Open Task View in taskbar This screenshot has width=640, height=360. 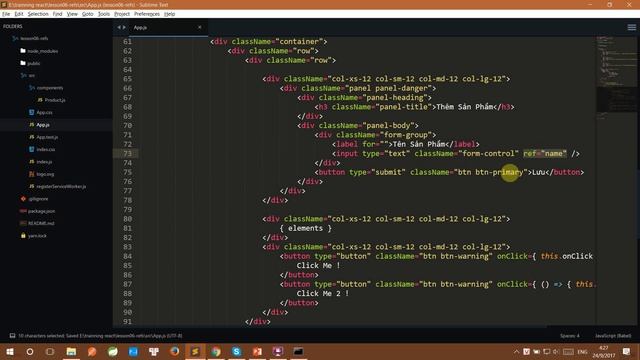pos(50,351)
